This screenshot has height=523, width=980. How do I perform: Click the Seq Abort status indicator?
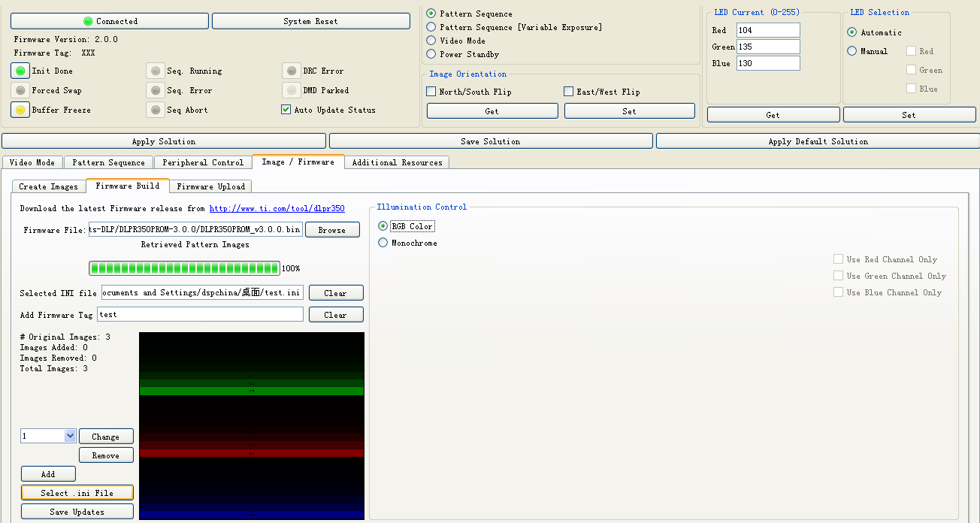click(x=156, y=110)
